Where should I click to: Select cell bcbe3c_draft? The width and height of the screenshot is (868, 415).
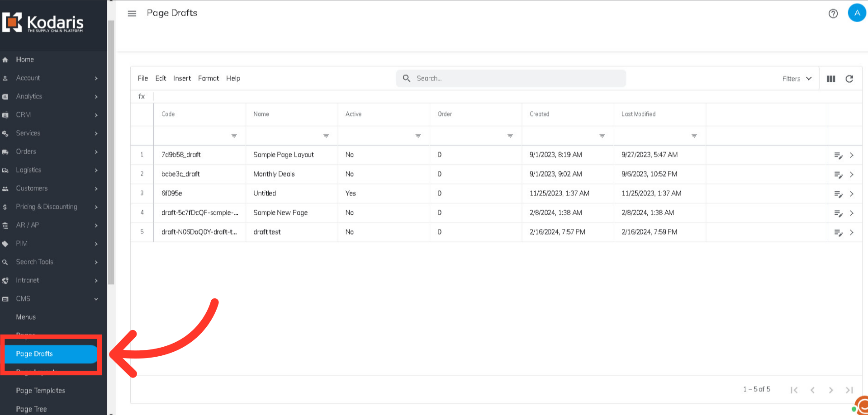[x=199, y=174]
